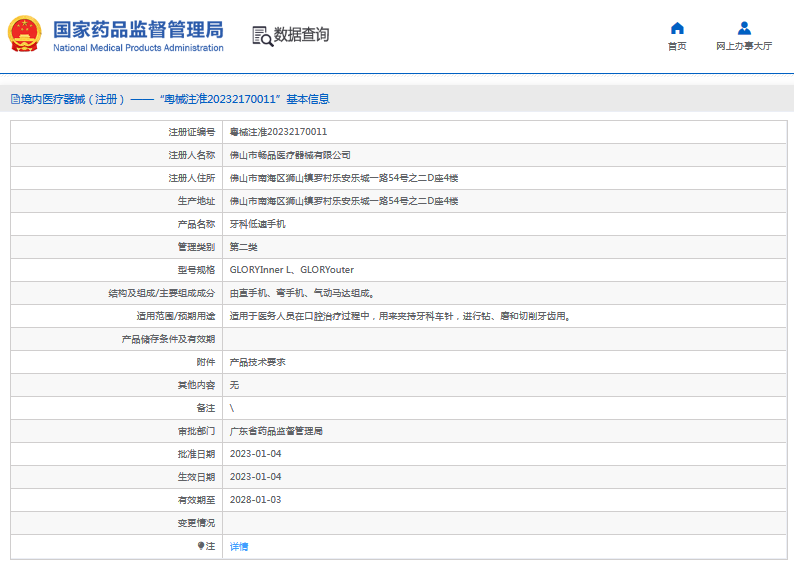Click the 附件 row label
The height and width of the screenshot is (566, 794).
pos(206,362)
